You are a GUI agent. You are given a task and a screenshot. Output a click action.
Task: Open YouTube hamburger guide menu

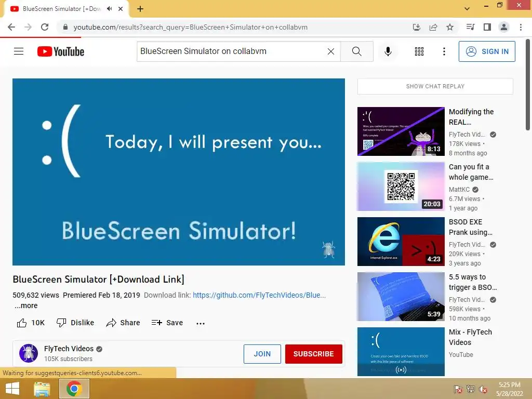(x=19, y=51)
